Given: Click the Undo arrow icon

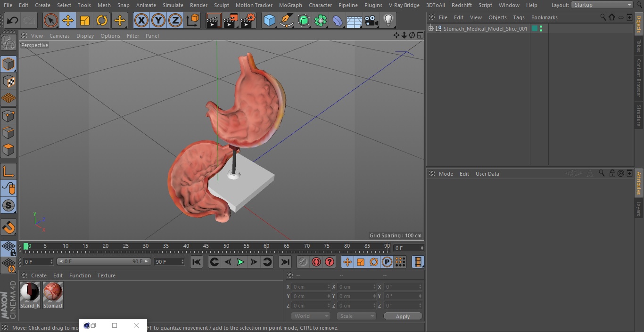Looking at the screenshot, I should click(13, 20).
